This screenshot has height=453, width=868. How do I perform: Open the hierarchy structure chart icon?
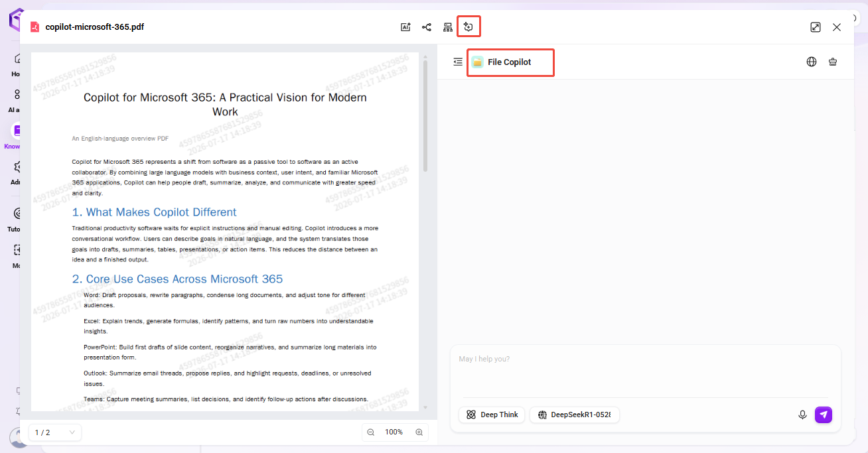click(x=448, y=27)
